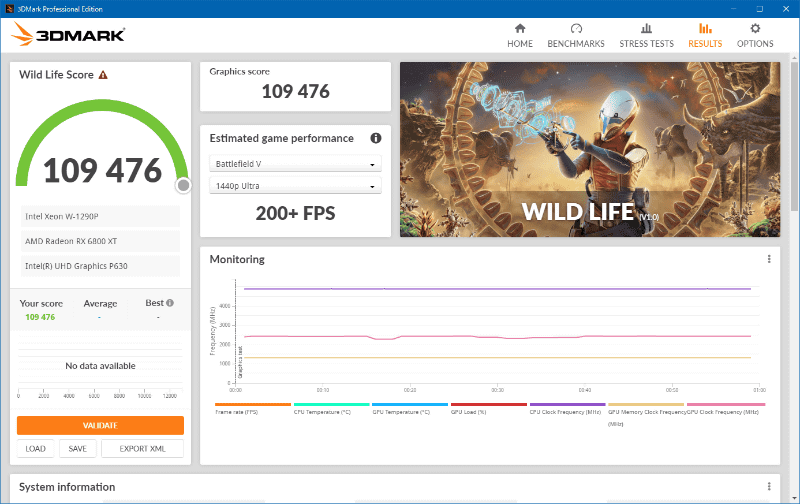This screenshot has height=504, width=800.
Task: Open the Monitoring panel three-dot menu
Action: pyautogui.click(x=769, y=259)
